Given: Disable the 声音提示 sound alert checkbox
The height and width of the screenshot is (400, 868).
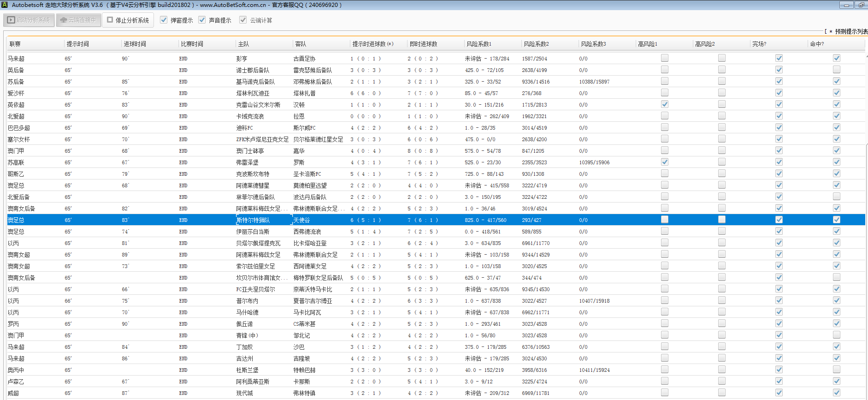Looking at the screenshot, I should [x=202, y=20].
